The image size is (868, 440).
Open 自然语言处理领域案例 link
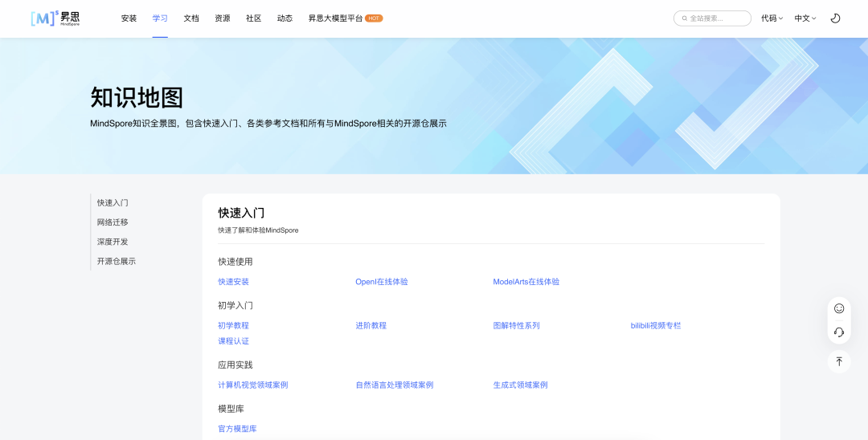394,385
